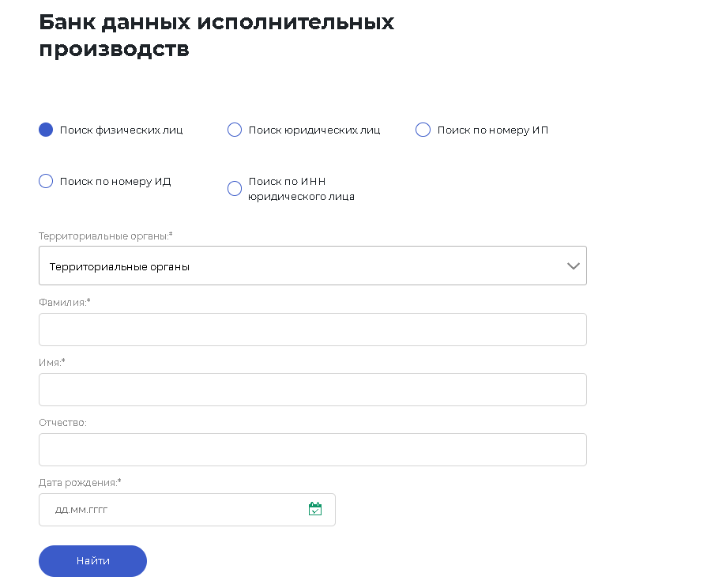Expand the Территориальные органы dropdown
Image resolution: width=726 pixels, height=588 pixels.
point(313,266)
